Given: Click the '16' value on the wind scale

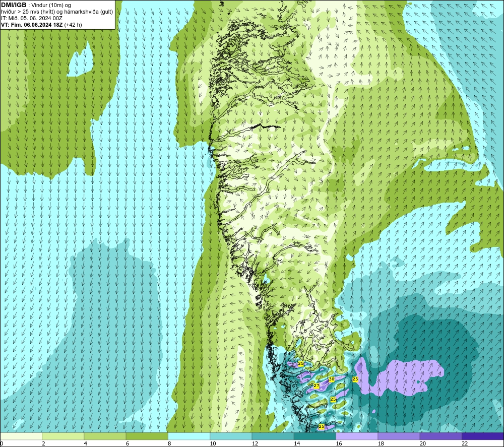Looking at the screenshot, I should click(x=339, y=443).
